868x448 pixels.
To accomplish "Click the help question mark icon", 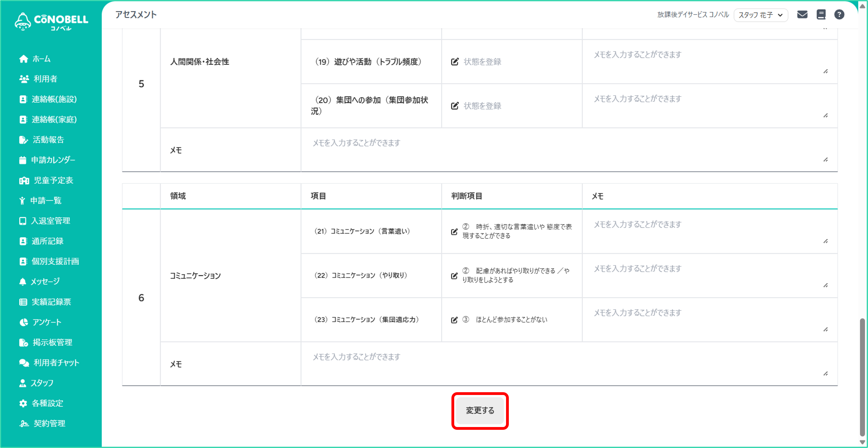I will pyautogui.click(x=839, y=14).
